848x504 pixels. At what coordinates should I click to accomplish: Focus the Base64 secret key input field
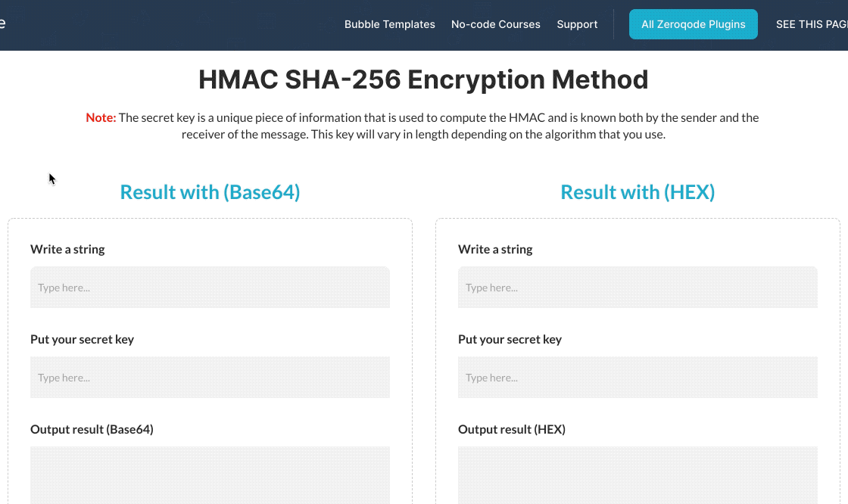[x=210, y=378]
